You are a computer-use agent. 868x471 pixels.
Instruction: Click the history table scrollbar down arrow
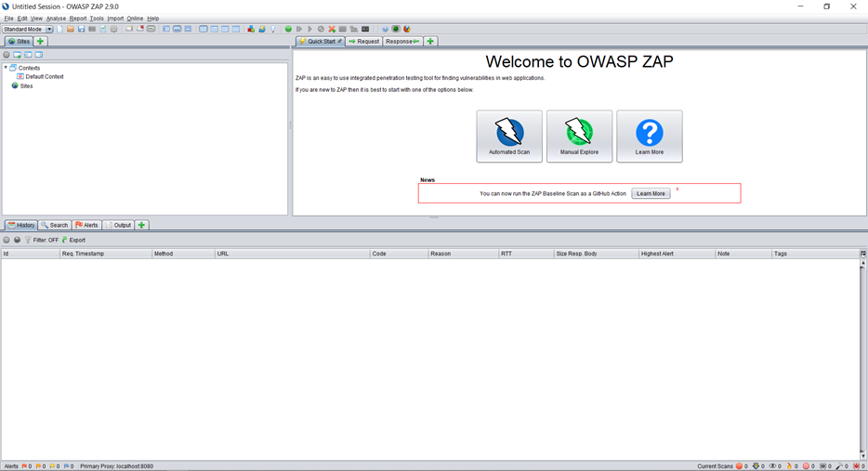click(863, 456)
